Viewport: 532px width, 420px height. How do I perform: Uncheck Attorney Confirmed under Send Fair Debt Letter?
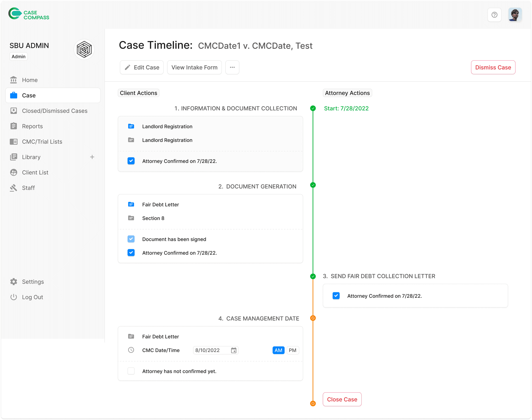coord(336,296)
